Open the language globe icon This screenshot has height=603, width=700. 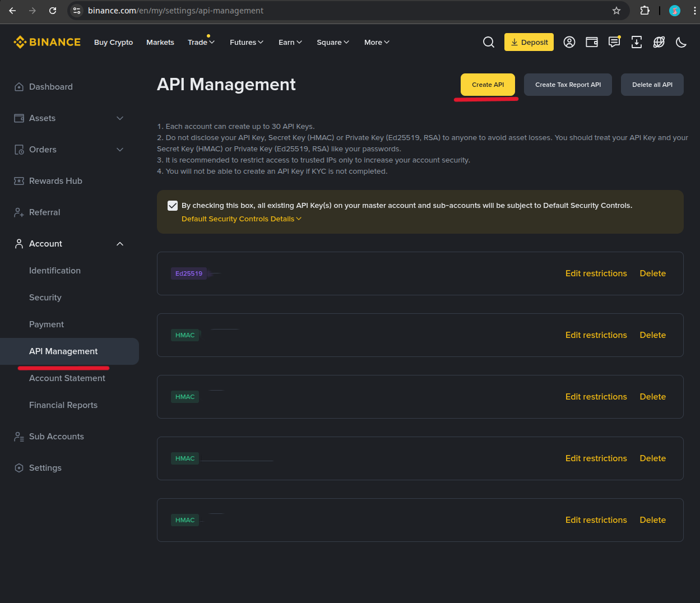click(659, 42)
